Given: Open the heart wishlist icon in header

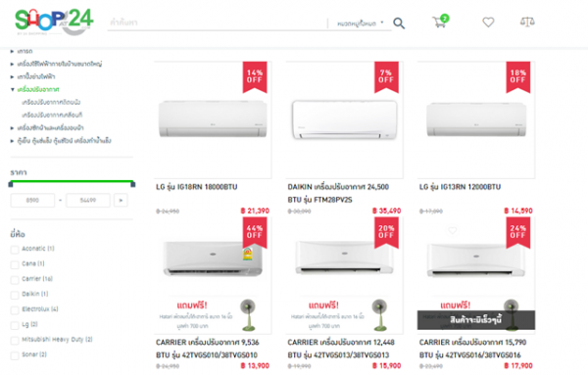Looking at the screenshot, I should click(488, 23).
